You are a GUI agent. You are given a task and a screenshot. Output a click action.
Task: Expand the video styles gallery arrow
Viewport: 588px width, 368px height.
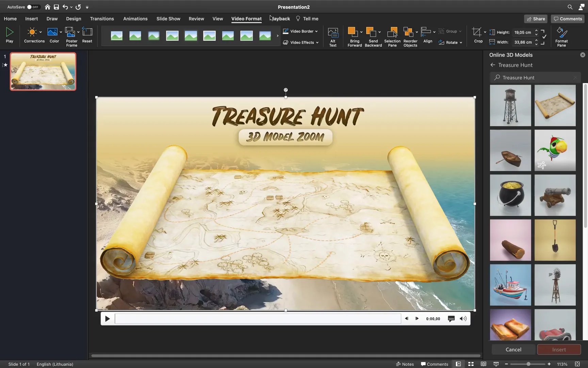[x=278, y=35]
